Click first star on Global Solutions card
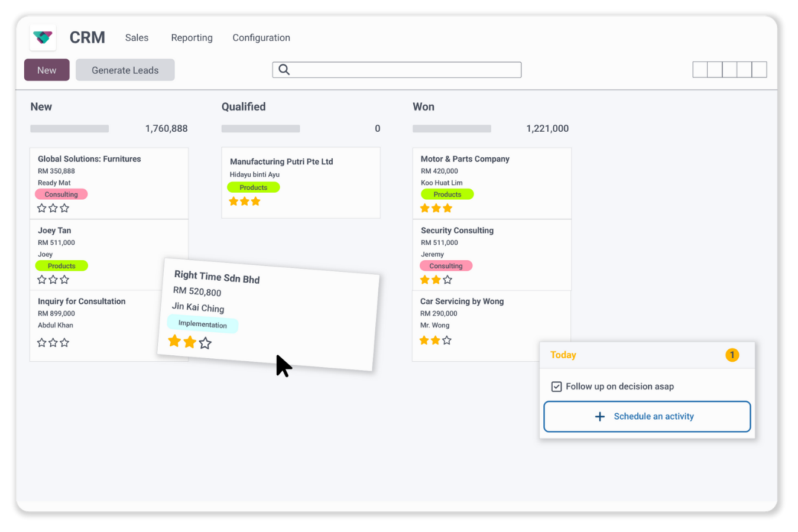 tap(42, 208)
